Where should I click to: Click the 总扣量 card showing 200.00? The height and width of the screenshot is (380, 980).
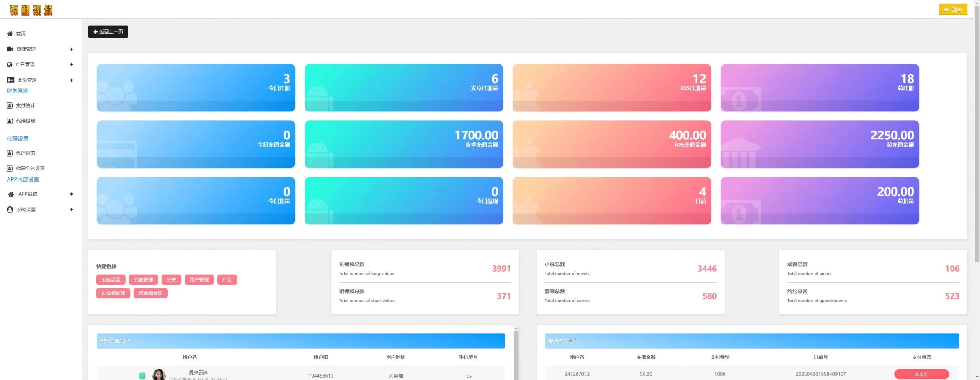coord(820,201)
